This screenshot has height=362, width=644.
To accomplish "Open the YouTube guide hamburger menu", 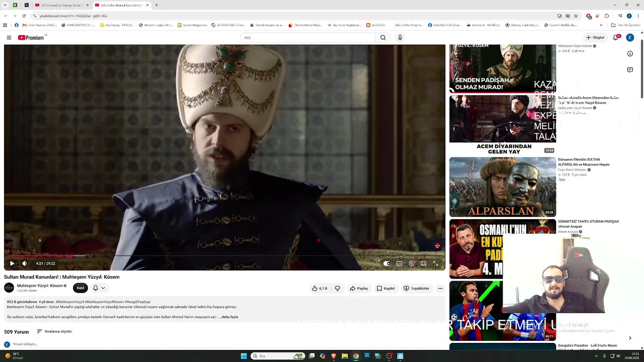I will click(9, 38).
